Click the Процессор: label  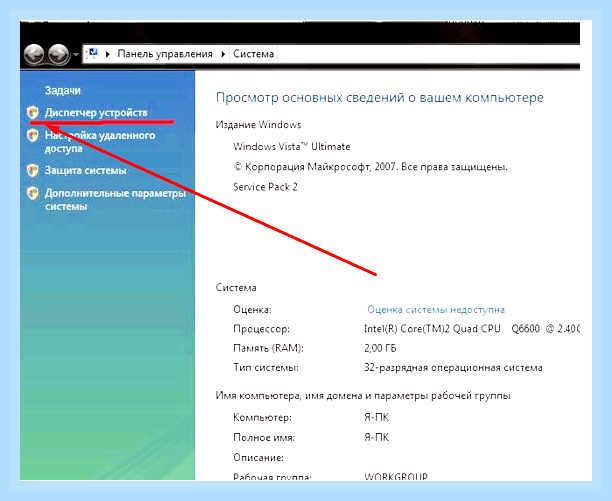coord(262,329)
